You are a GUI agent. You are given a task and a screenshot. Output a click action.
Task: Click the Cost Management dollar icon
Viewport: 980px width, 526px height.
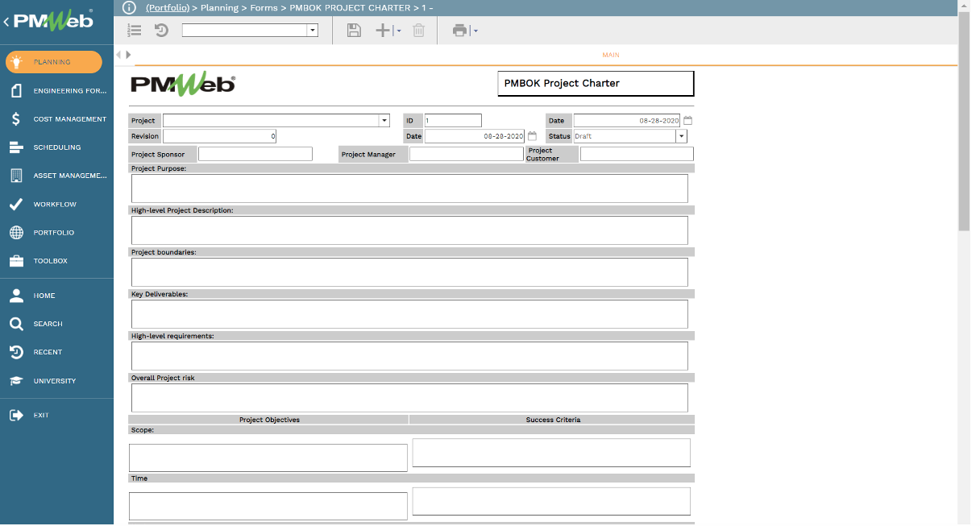tap(16, 119)
